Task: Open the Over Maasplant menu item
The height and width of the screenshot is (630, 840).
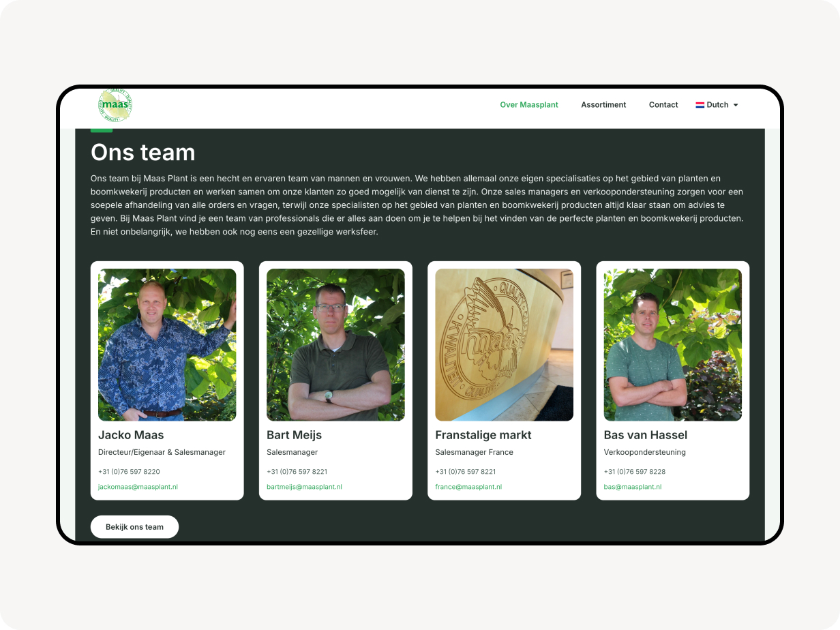Action: pos(529,105)
